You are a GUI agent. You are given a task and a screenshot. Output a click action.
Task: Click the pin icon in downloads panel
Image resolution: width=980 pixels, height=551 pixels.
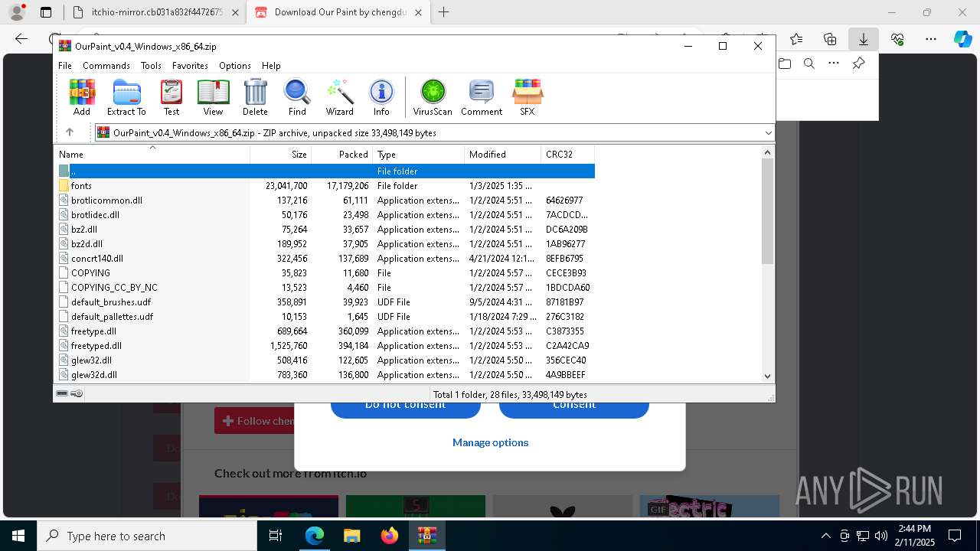click(858, 64)
